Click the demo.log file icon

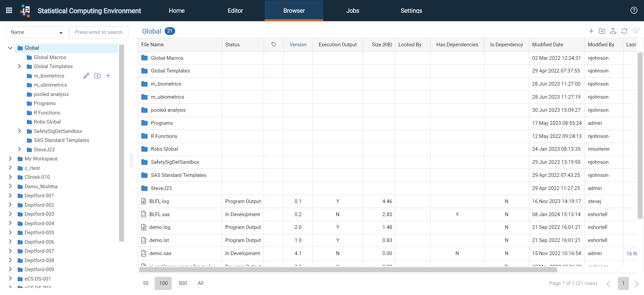[x=144, y=227]
